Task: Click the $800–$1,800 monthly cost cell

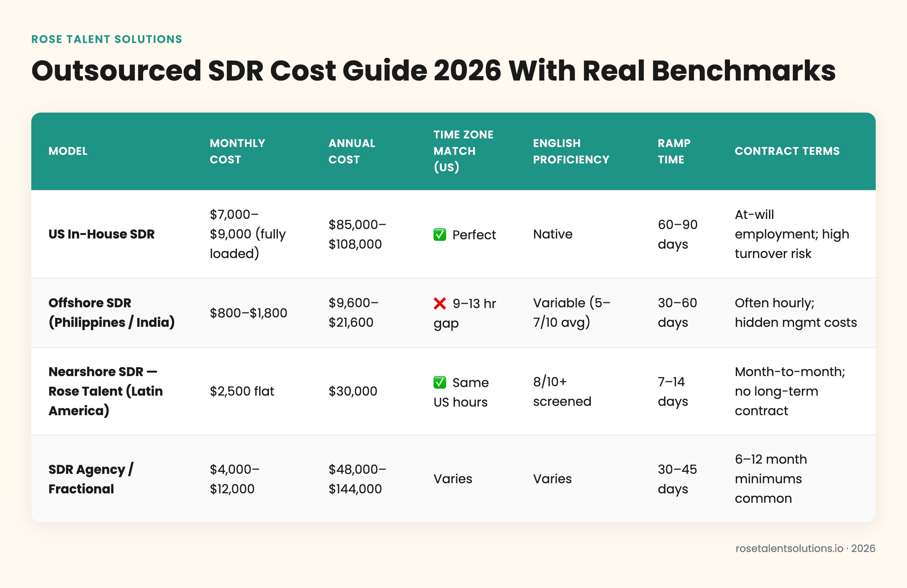Action: [249, 313]
